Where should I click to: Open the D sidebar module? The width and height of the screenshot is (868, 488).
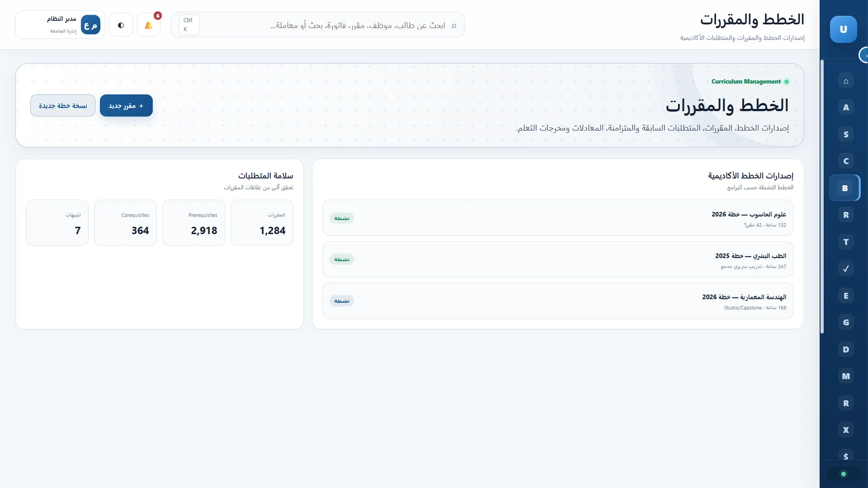(x=846, y=349)
